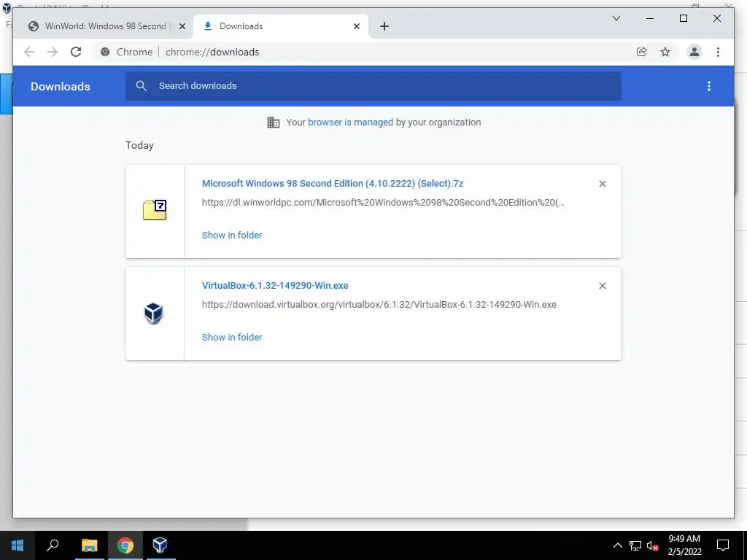
Task: Bookmark this page with the star icon
Action: [x=665, y=52]
